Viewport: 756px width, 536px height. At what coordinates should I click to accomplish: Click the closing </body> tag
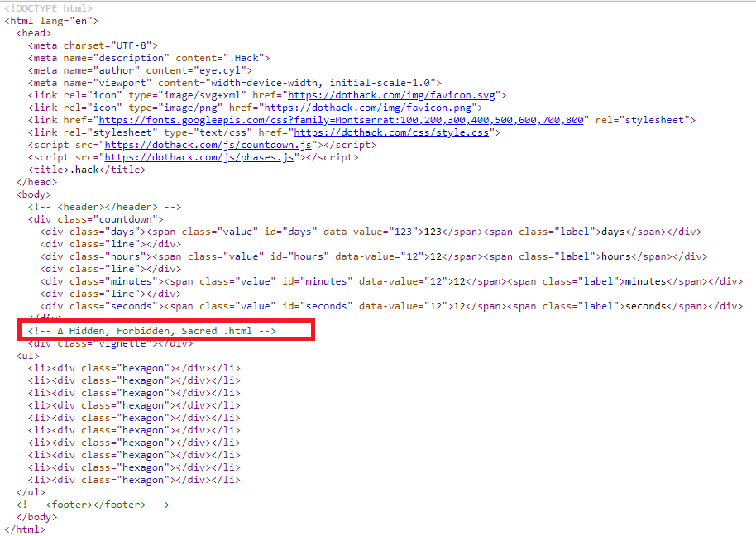click(36, 517)
